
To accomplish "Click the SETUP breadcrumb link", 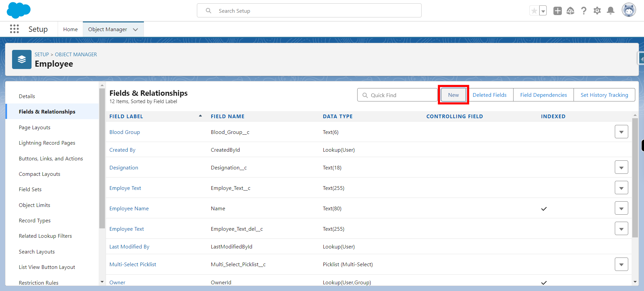I will [42, 54].
